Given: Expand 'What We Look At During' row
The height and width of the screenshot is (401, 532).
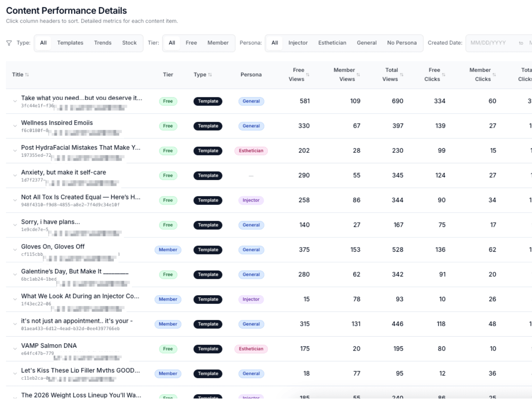Looking at the screenshot, I should tap(15, 299).
